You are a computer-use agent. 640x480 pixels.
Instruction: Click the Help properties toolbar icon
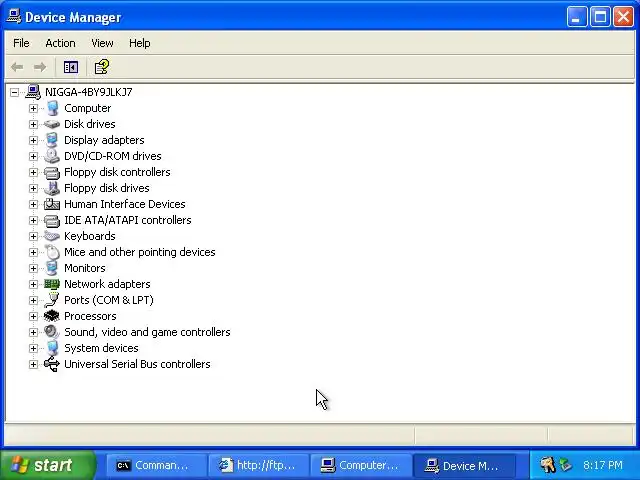(102, 67)
